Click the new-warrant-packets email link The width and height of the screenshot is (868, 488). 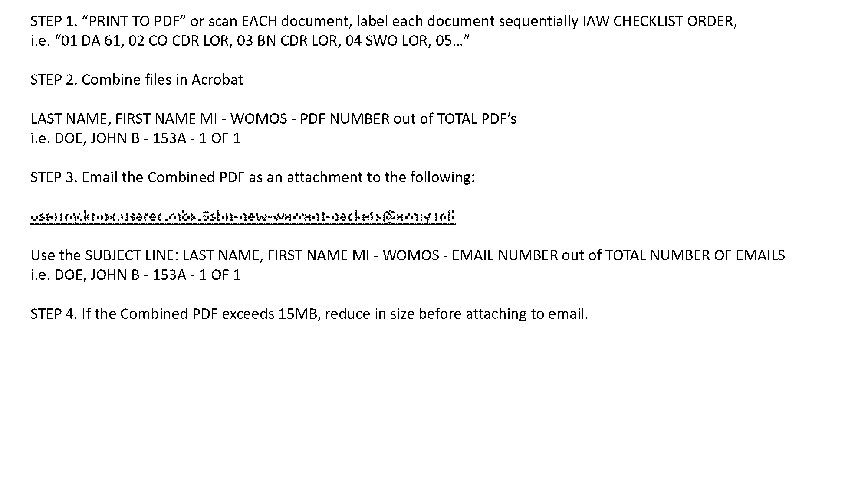point(243,216)
